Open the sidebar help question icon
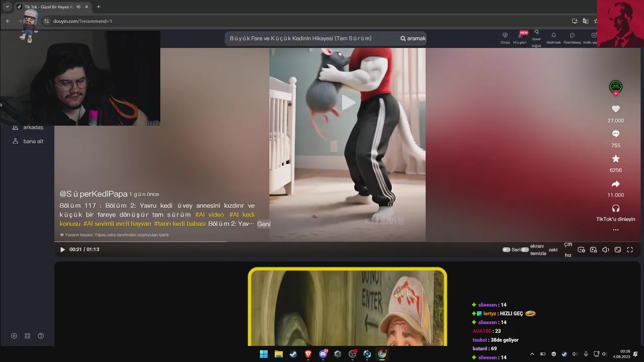644x362 pixels. tap(41, 336)
